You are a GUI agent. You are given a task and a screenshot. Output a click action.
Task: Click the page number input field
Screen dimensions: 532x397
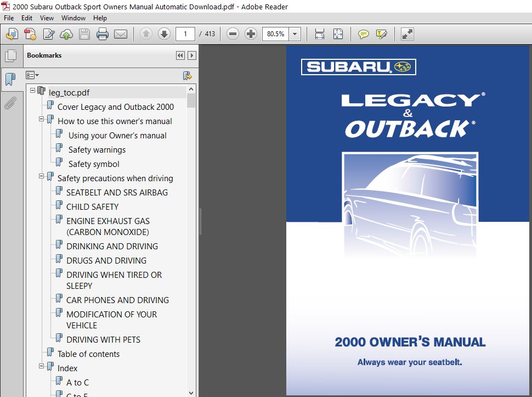pyautogui.click(x=185, y=34)
